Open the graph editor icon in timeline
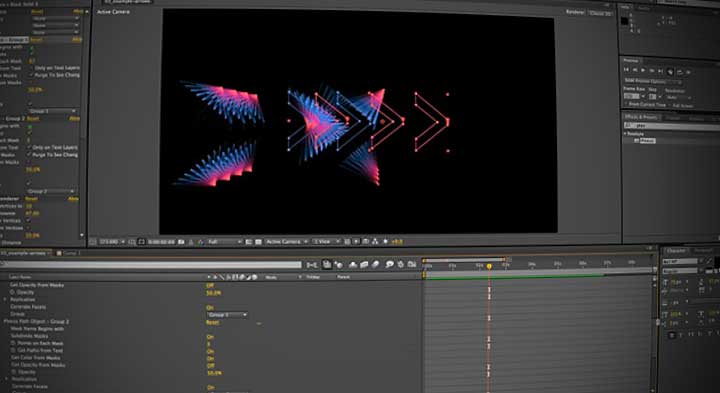The image size is (720, 393). point(411,264)
